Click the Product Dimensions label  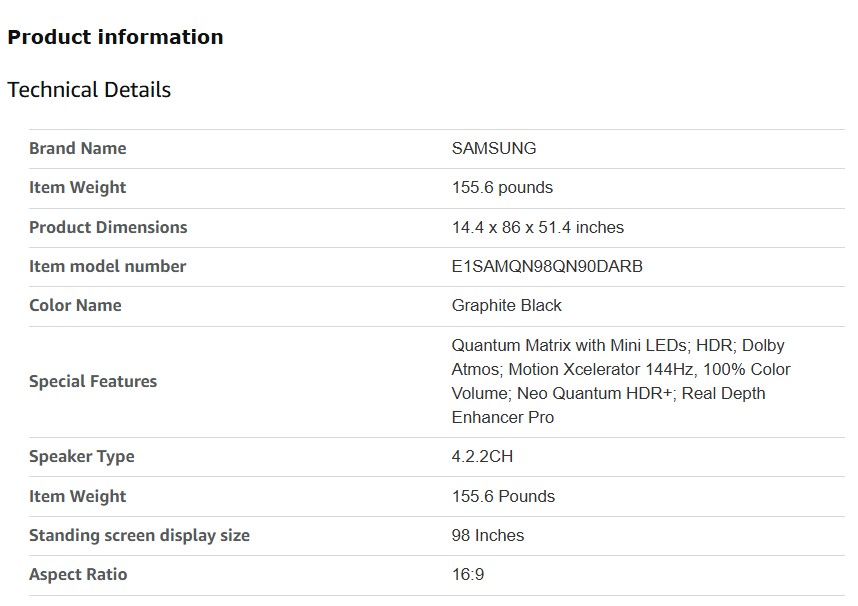click(108, 227)
